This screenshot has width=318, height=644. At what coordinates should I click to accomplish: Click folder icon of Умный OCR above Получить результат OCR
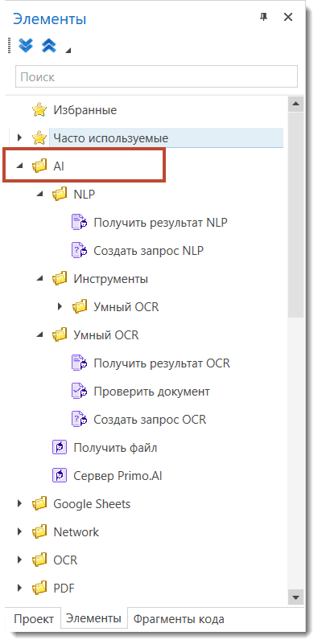click(x=60, y=334)
